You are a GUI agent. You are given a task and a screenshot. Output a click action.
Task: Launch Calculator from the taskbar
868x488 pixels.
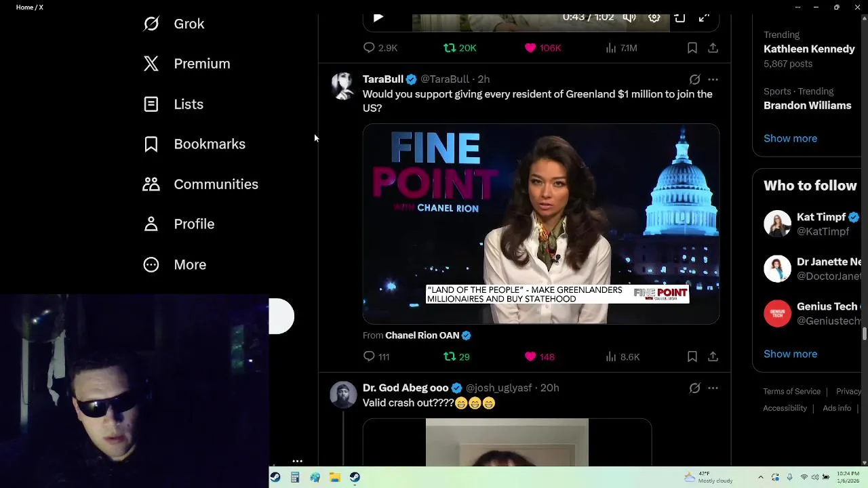click(x=295, y=477)
